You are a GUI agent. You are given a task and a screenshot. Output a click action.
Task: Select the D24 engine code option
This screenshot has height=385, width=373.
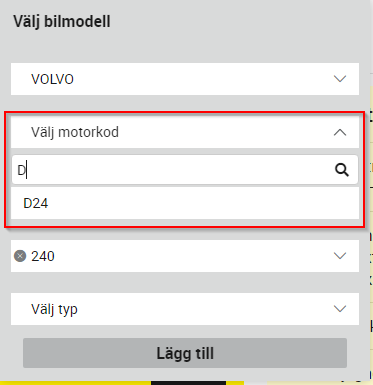click(x=185, y=203)
